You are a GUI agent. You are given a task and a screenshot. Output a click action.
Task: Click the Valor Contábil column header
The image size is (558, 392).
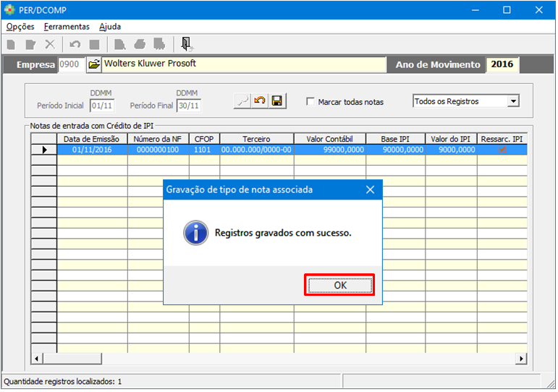pyautogui.click(x=329, y=138)
